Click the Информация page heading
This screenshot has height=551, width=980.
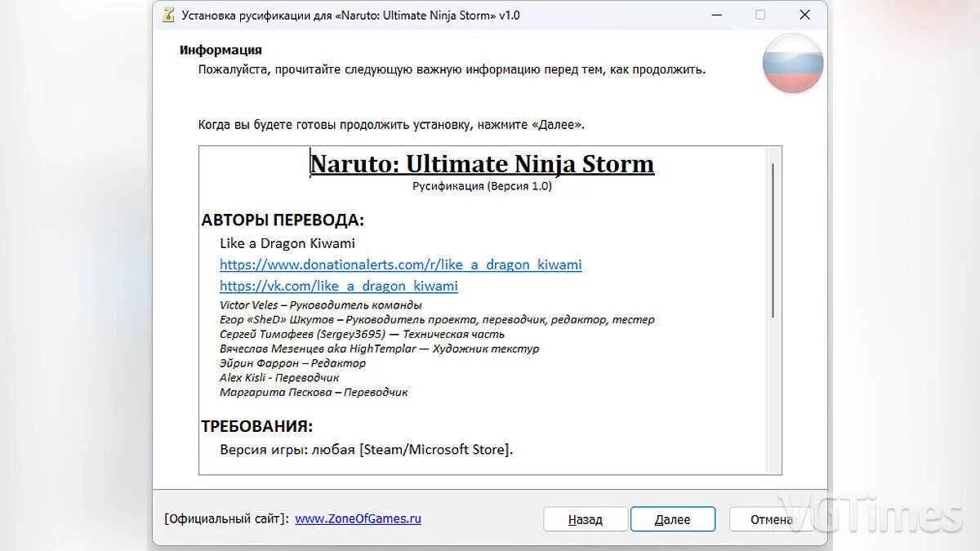[220, 50]
